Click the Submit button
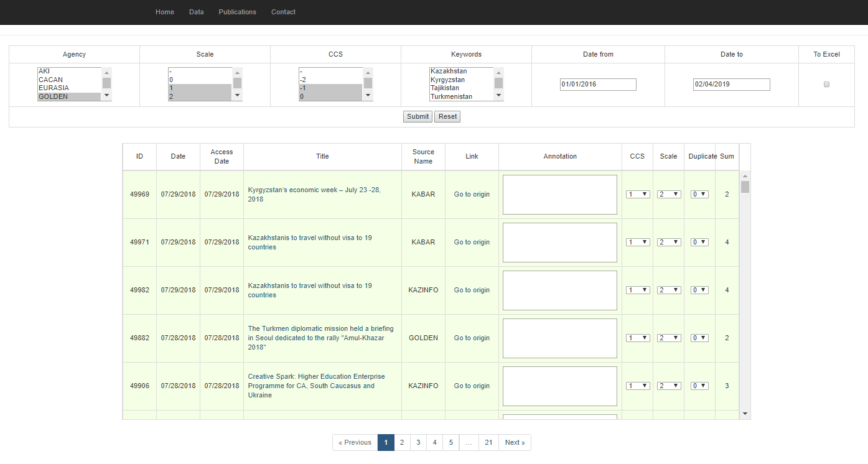Image resolution: width=868 pixels, height=464 pixels. pos(418,116)
